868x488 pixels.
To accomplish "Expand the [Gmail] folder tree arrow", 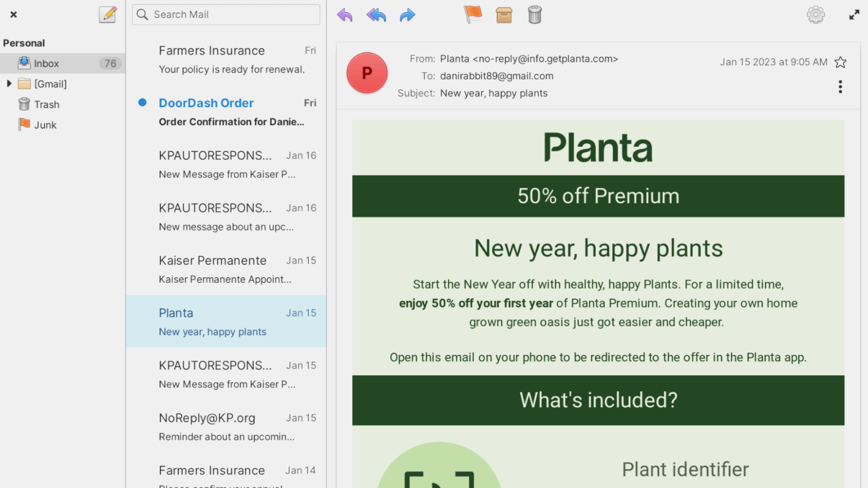I will point(8,83).
